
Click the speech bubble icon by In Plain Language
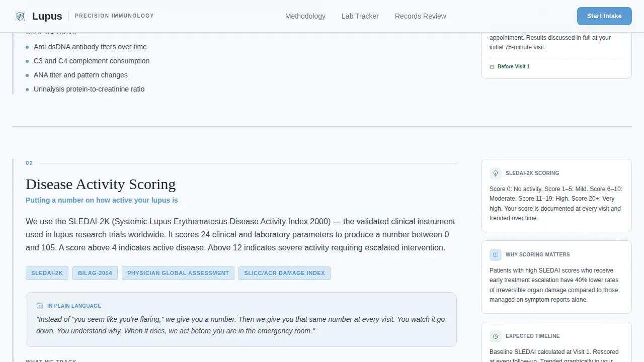[x=40, y=306]
